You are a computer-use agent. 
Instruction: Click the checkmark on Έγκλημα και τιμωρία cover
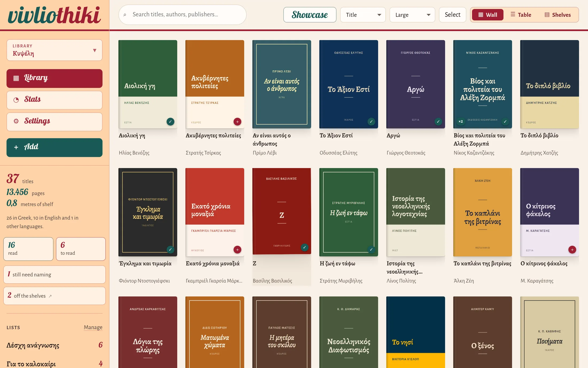tap(170, 249)
